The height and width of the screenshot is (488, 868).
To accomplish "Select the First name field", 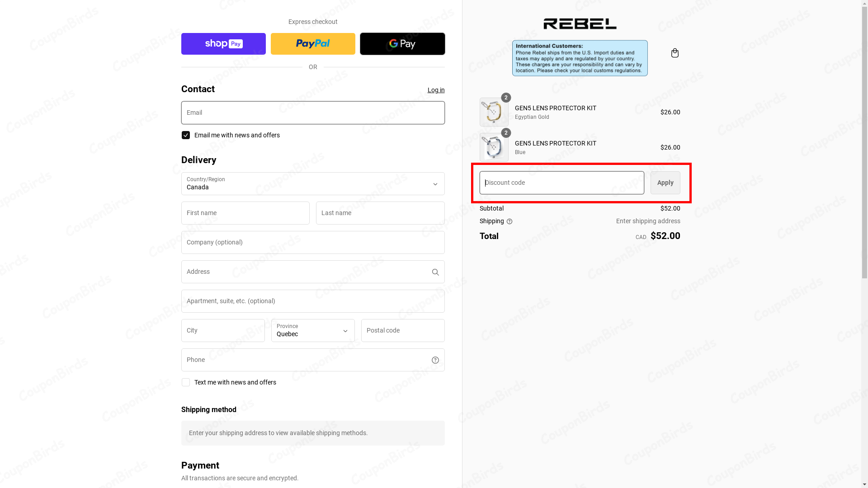I will coord(245,213).
